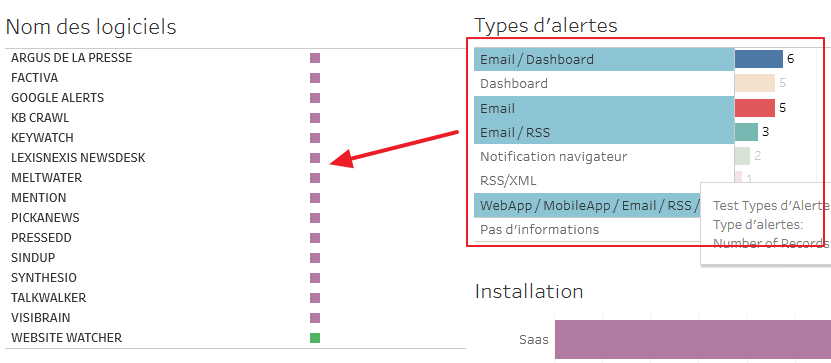Click the purple marker for LEXISNEXIS NEWSDESK
Viewport: 831px width, 363px height.
315,158
